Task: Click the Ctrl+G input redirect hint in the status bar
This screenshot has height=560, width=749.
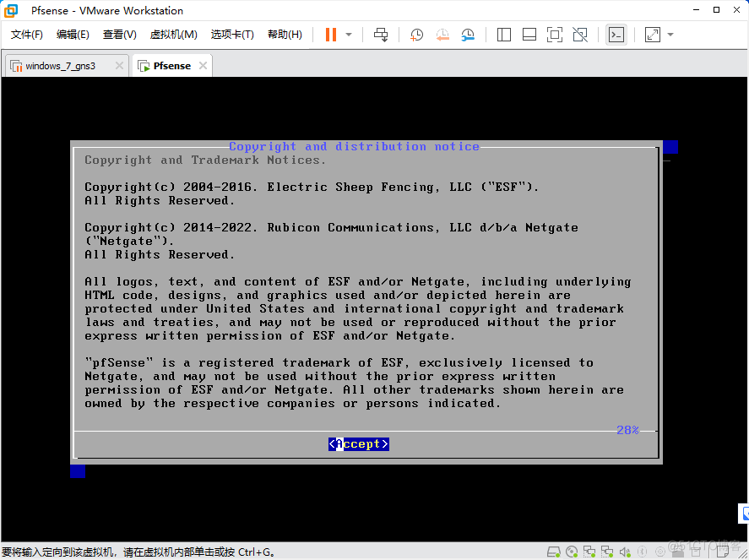Action: tap(139, 552)
